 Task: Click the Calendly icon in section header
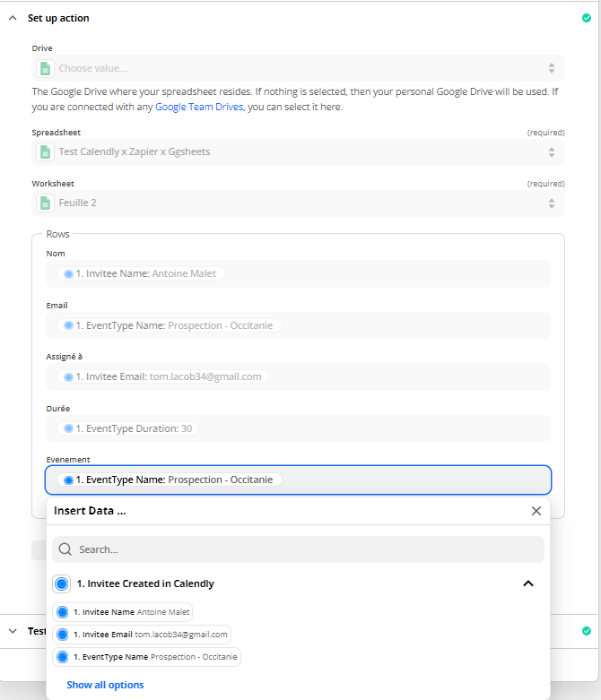coord(62,583)
